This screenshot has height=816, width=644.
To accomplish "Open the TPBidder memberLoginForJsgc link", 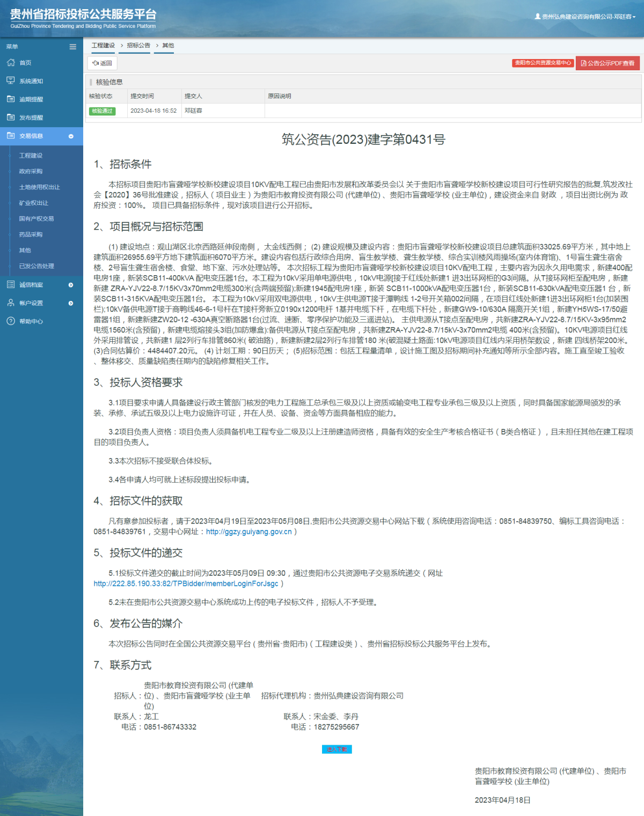I will (x=186, y=584).
